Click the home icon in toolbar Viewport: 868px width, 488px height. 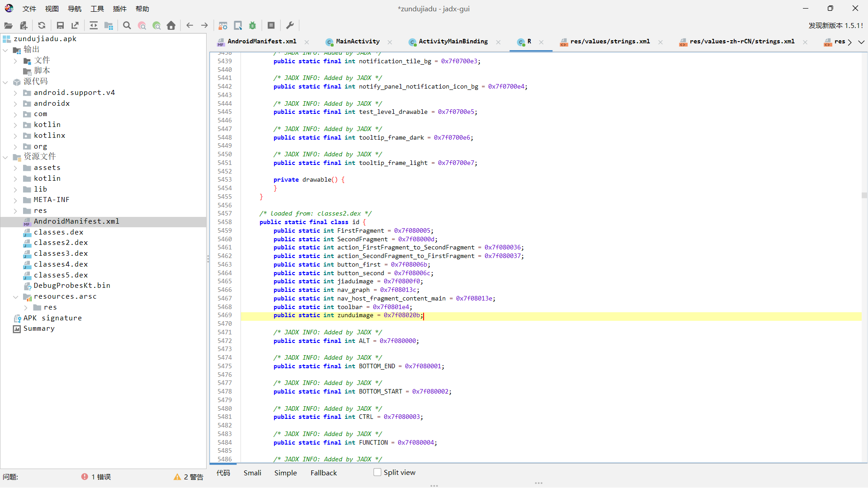(x=171, y=26)
